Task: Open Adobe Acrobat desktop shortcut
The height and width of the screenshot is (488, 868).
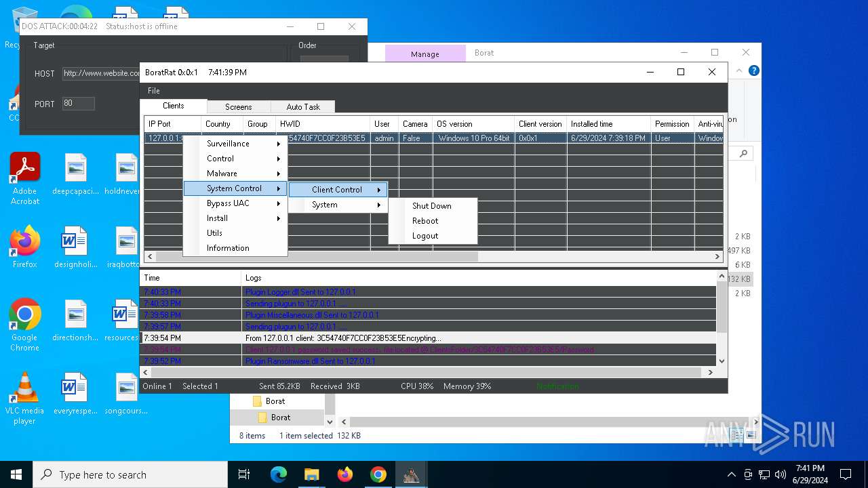Action: tap(25, 178)
